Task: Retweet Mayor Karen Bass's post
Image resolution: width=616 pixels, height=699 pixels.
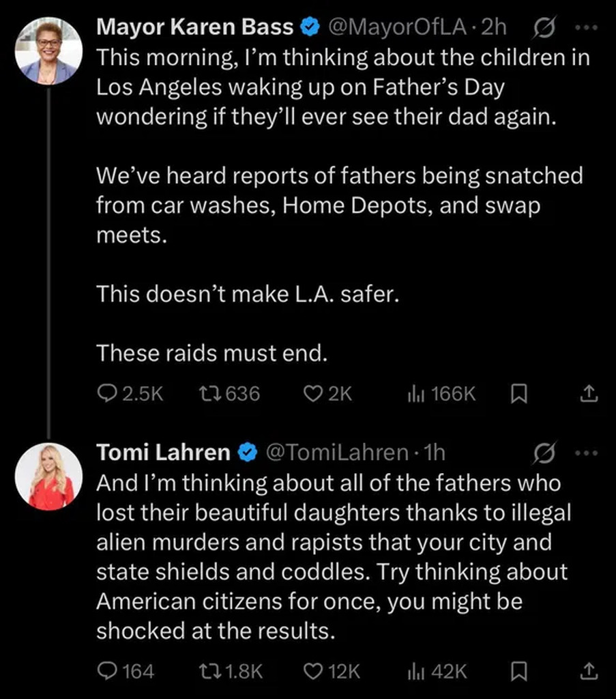Action: click(x=207, y=393)
